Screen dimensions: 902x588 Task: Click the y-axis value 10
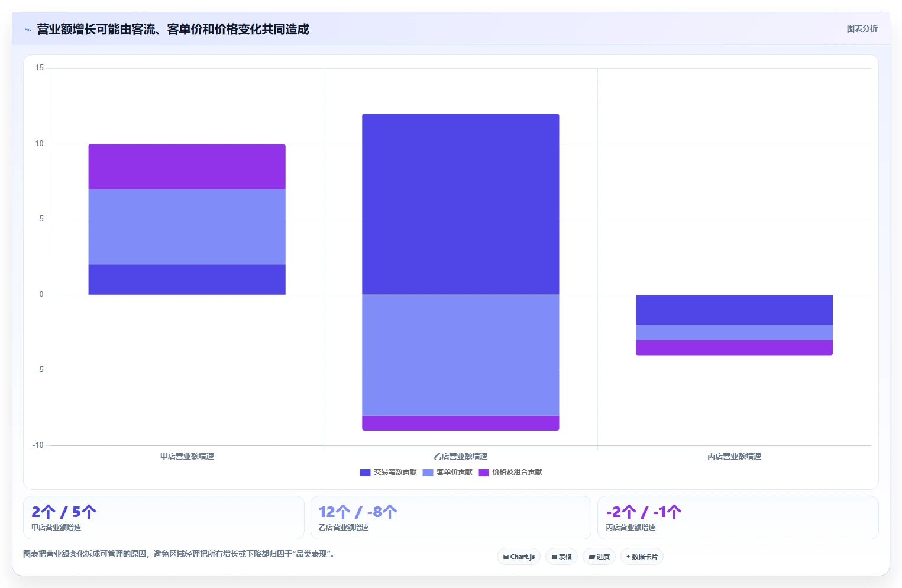coord(39,144)
